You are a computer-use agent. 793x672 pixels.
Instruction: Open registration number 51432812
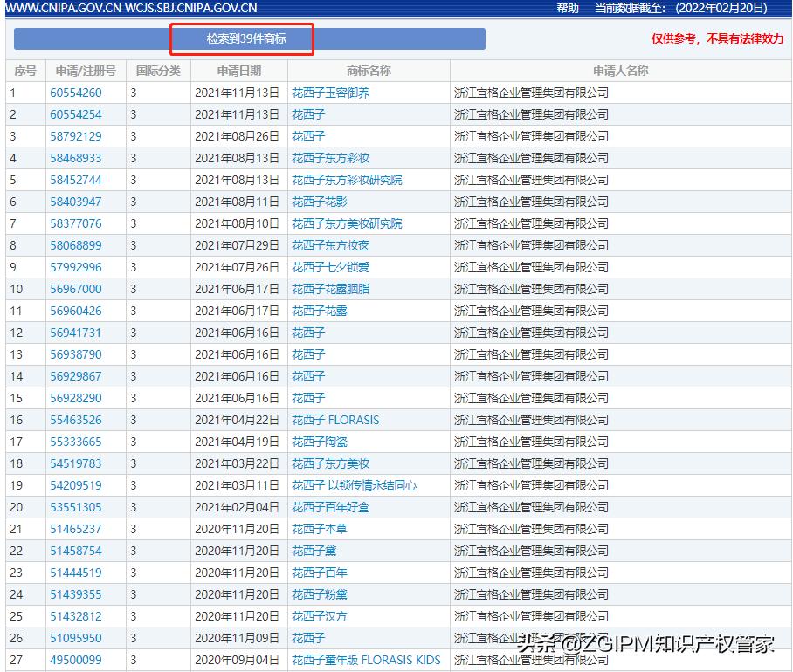pos(76,616)
